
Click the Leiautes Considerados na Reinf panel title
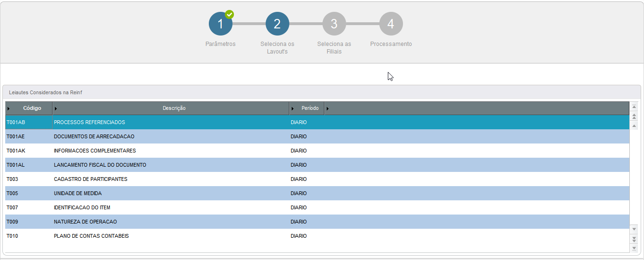click(45, 92)
